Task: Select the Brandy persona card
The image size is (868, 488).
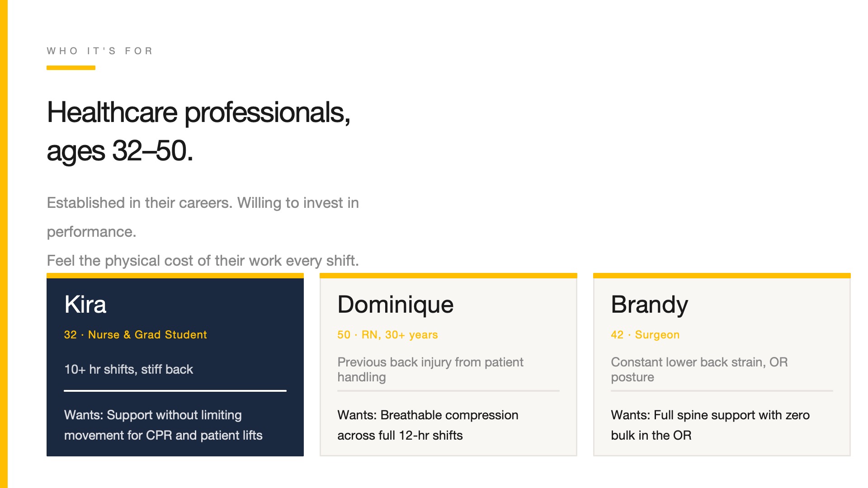Action: tap(722, 365)
